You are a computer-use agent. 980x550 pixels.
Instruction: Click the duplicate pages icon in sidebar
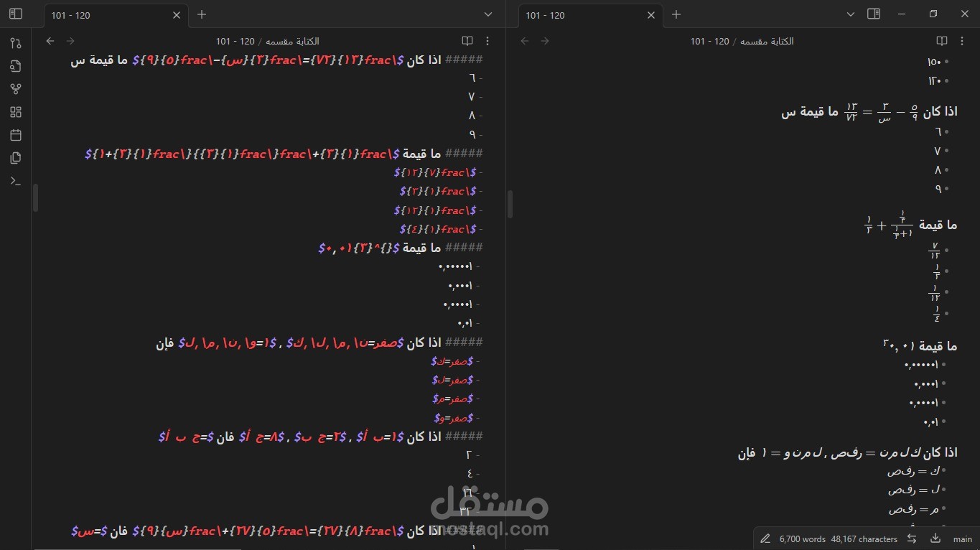(14, 158)
